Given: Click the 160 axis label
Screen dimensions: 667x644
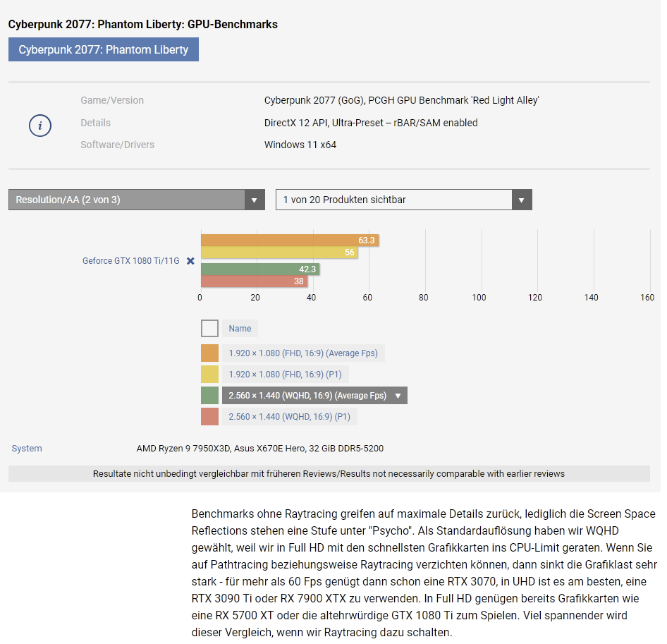Looking at the screenshot, I should [x=647, y=298].
